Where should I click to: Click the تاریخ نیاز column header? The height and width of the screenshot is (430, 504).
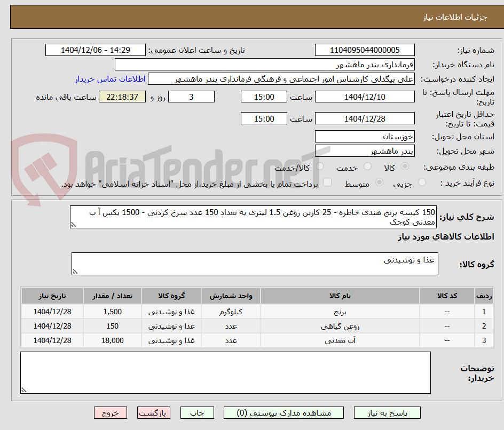click(x=52, y=296)
